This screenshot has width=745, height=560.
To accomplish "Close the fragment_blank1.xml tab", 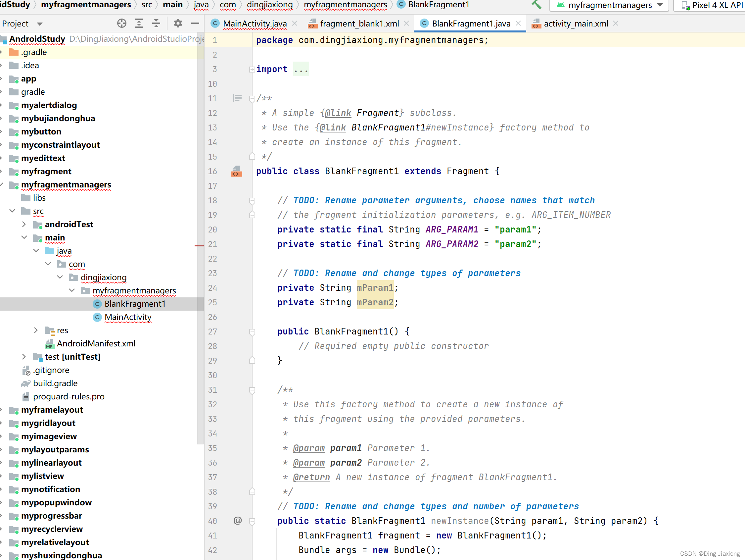I will [406, 23].
